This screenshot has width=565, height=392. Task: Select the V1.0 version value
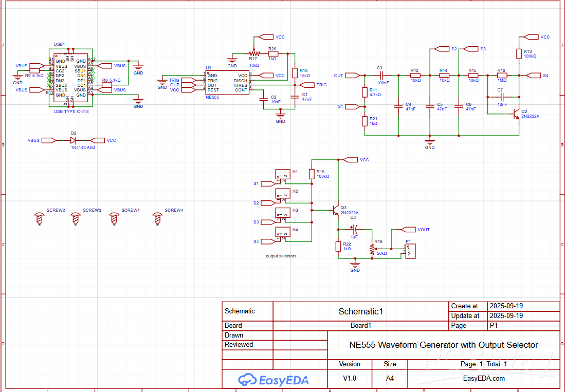point(350,378)
